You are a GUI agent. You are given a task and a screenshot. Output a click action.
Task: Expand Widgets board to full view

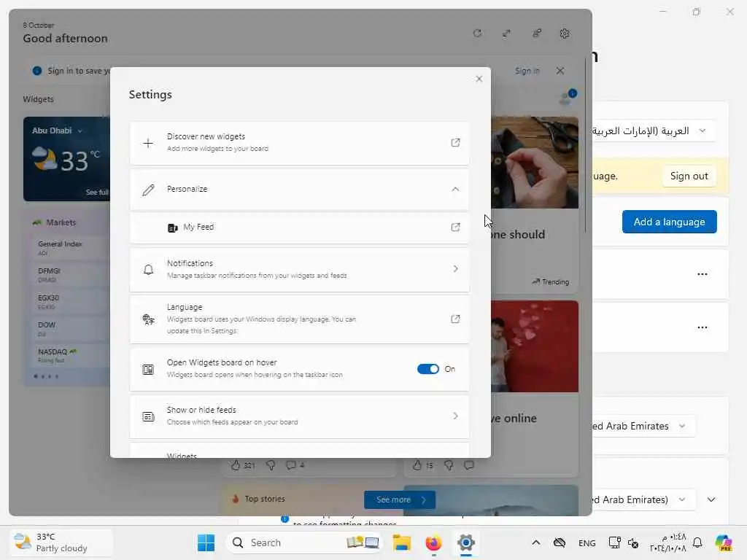pyautogui.click(x=506, y=34)
